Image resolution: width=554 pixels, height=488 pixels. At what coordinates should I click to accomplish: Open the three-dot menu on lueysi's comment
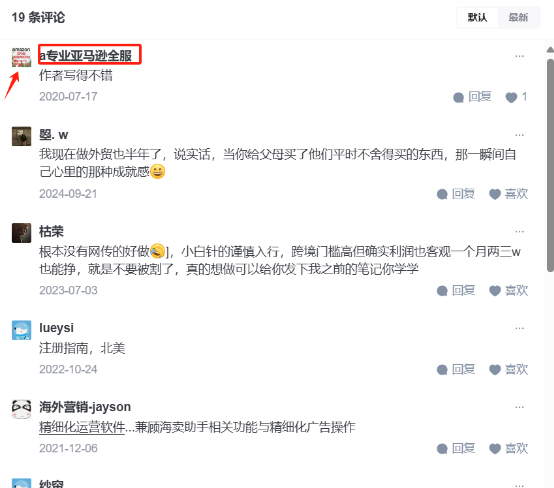click(519, 328)
